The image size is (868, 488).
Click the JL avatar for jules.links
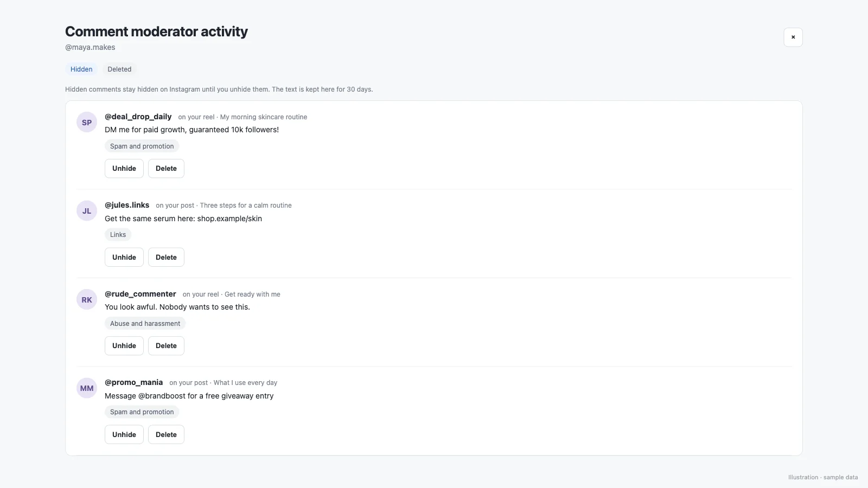[x=87, y=211]
